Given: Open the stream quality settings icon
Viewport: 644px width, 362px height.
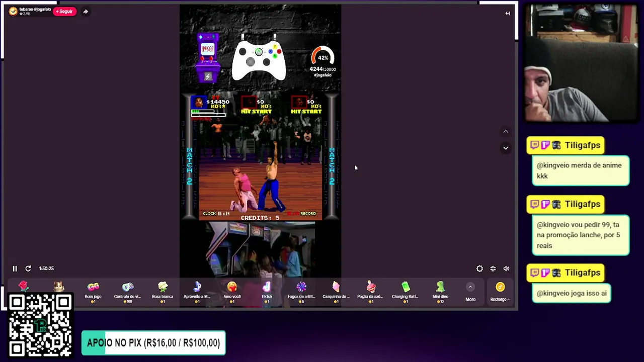Looking at the screenshot, I should [x=479, y=268].
